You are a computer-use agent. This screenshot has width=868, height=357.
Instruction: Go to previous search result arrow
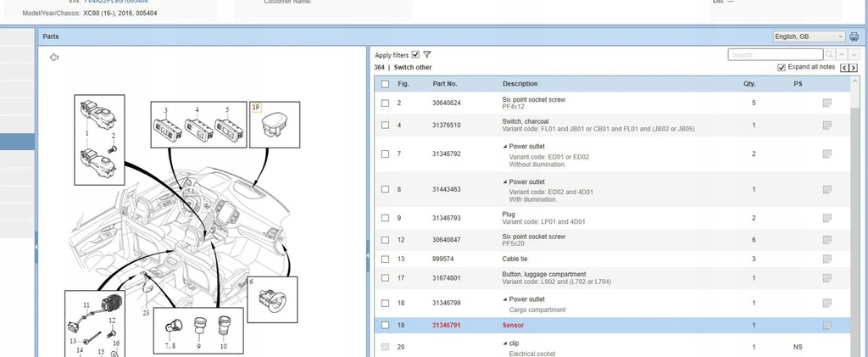pyautogui.click(x=842, y=55)
